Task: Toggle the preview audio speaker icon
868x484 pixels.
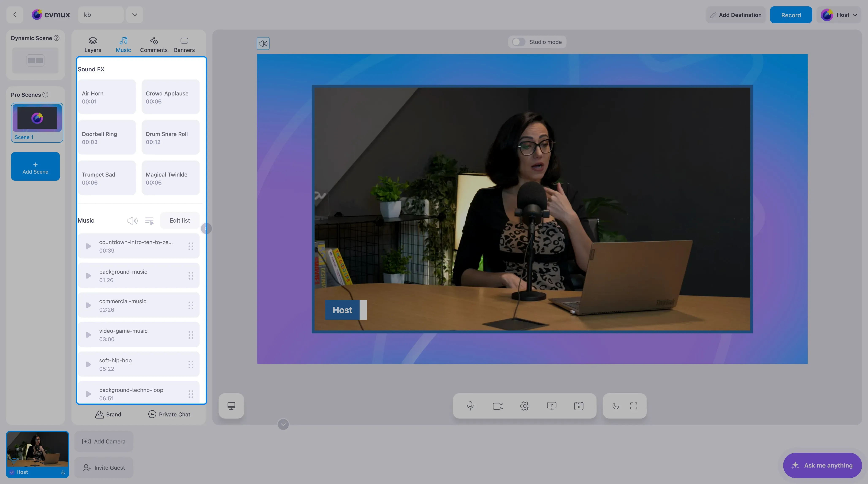Action: (263, 44)
